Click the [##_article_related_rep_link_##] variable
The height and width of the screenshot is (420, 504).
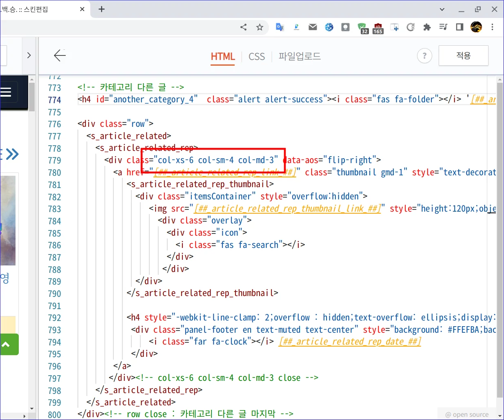click(225, 172)
